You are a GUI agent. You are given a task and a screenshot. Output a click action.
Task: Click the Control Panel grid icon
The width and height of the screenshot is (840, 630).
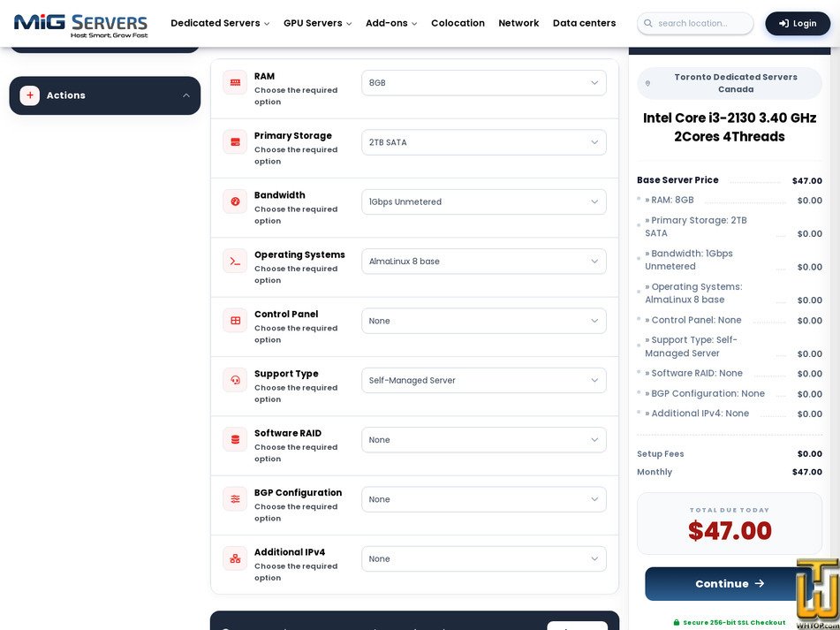235,321
